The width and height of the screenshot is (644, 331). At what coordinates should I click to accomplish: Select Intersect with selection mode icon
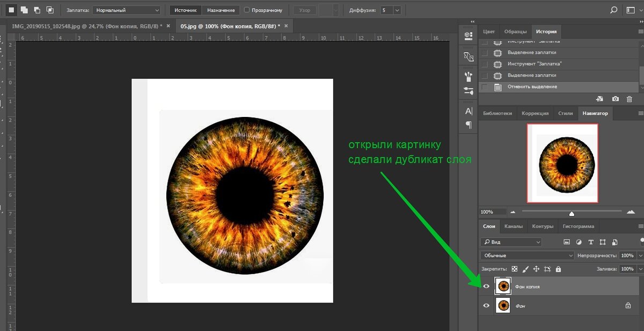[50, 10]
